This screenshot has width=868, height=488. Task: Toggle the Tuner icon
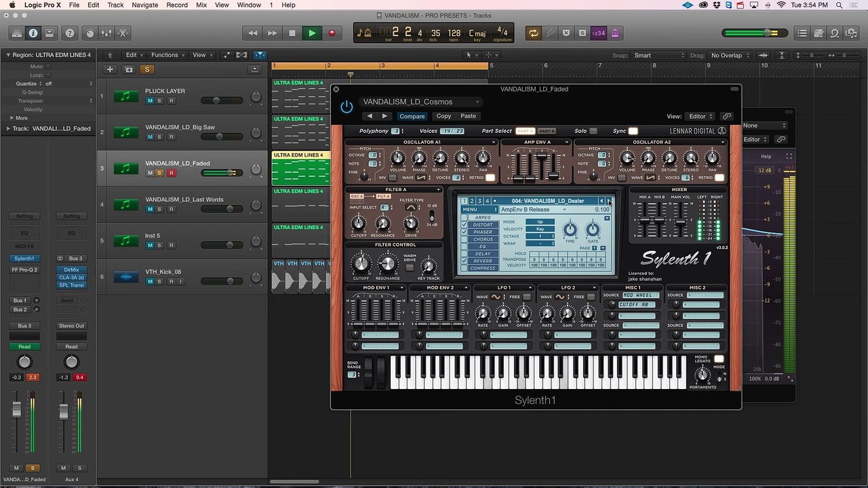(x=550, y=33)
